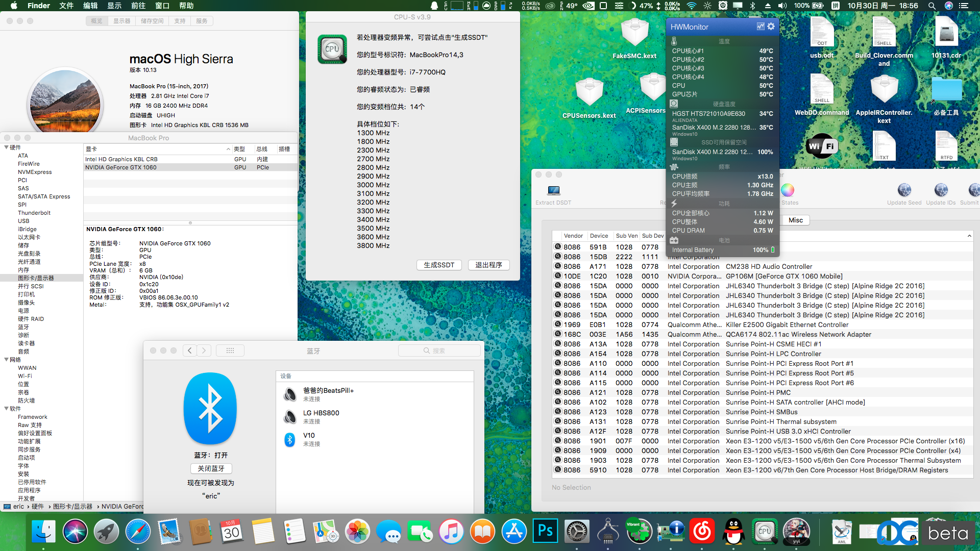Image resolution: width=980 pixels, height=551 pixels.
Task: Open App Store in the Dock
Action: pos(514,532)
